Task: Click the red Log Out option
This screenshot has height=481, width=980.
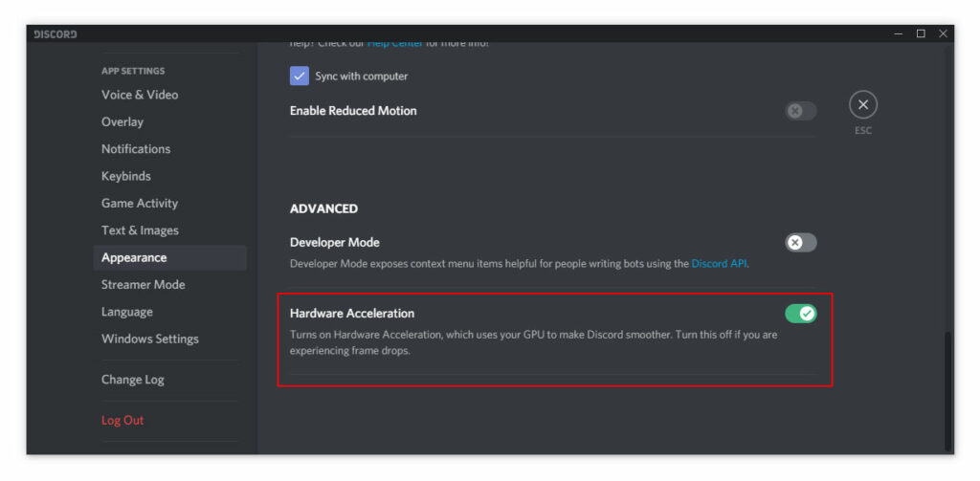Action: [169, 421]
